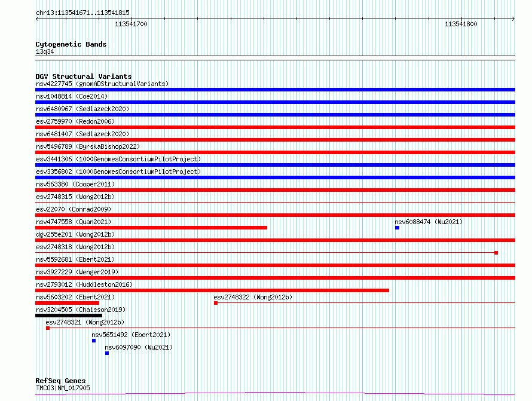Click the left arrow of the ruler
The height and width of the screenshot is (401, 532).
click(x=37, y=19)
